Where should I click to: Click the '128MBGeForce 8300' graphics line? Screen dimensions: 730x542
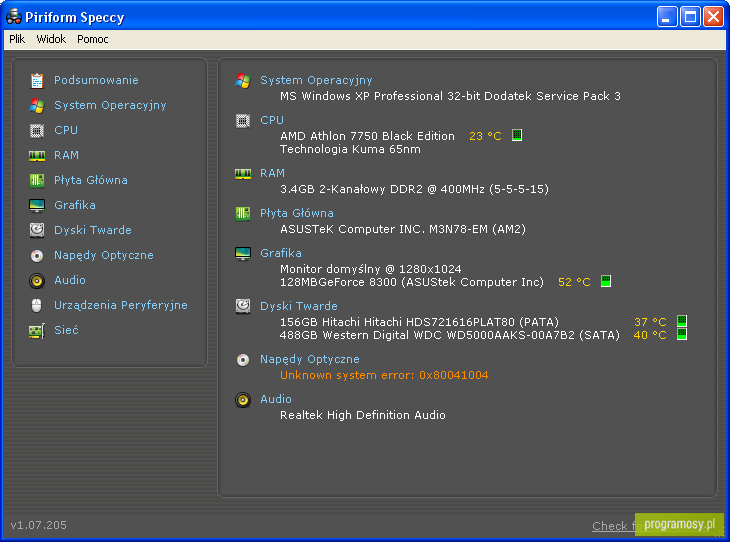click(412, 282)
